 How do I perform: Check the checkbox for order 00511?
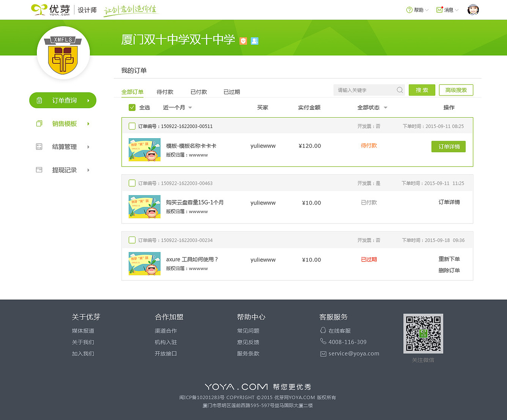pos(132,126)
